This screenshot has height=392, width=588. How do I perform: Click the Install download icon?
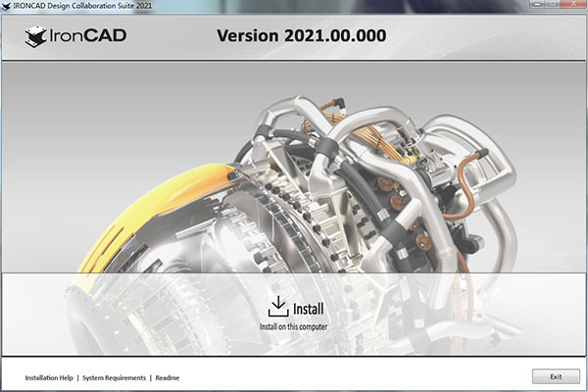tap(278, 307)
